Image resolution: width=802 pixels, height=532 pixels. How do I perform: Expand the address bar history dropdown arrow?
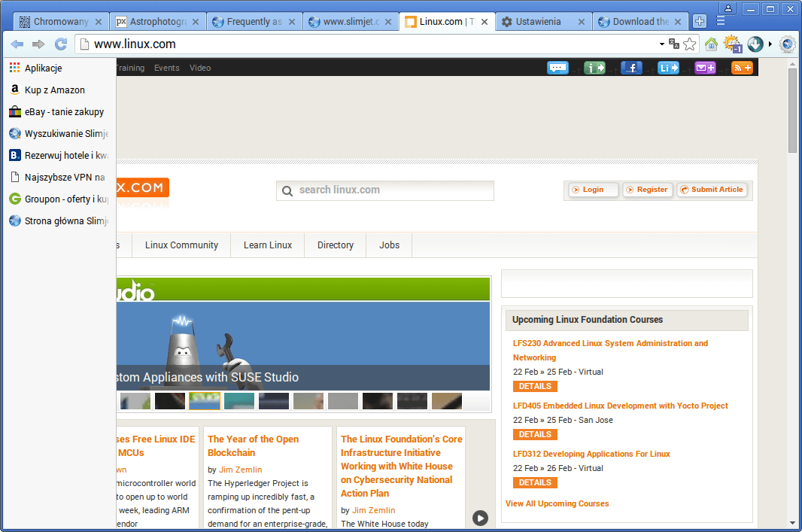[662, 44]
